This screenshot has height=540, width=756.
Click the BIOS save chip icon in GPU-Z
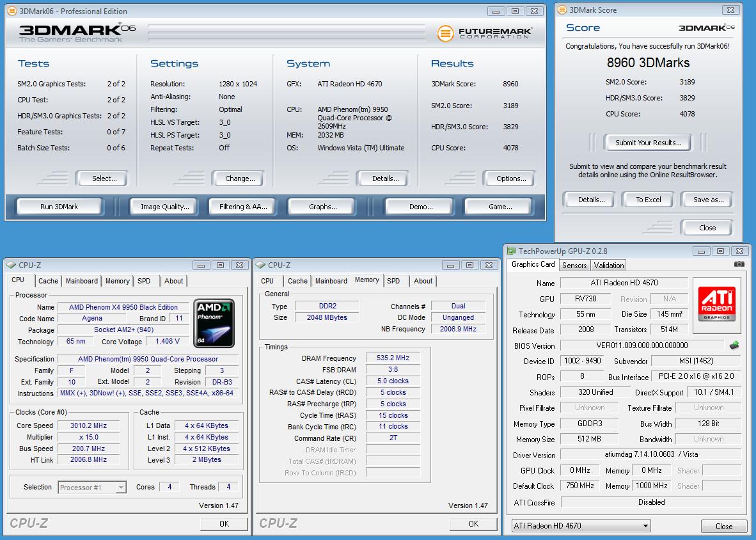coord(734,345)
